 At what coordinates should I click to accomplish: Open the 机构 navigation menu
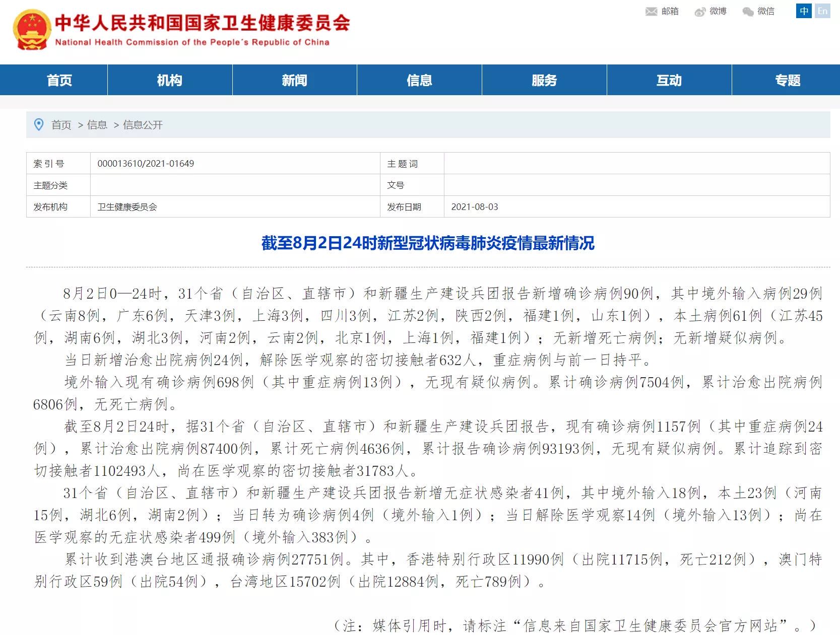tap(169, 80)
